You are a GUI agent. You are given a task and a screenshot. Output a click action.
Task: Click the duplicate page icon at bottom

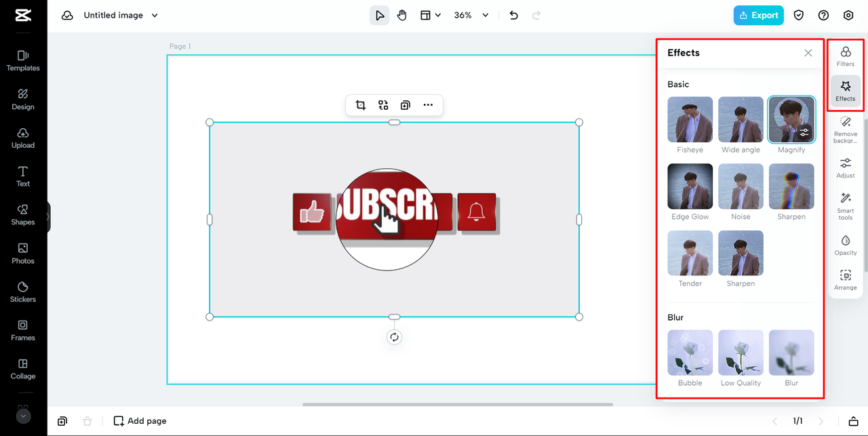coord(62,421)
